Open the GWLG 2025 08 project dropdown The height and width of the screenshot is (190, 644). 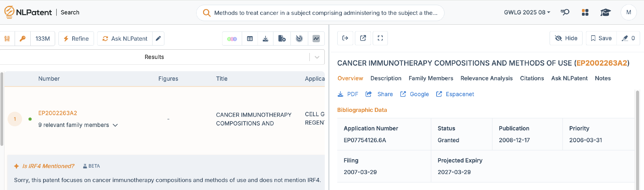coord(527,12)
